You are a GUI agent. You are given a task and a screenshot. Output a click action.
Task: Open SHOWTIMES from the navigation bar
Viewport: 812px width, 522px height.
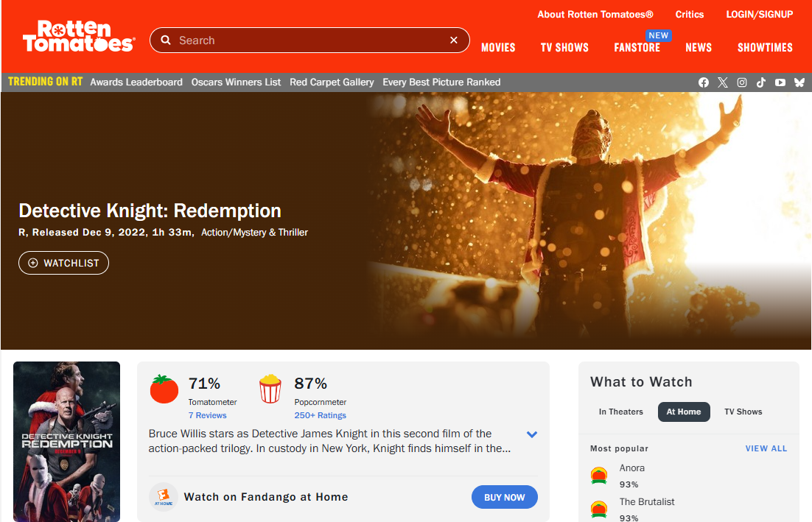click(765, 47)
